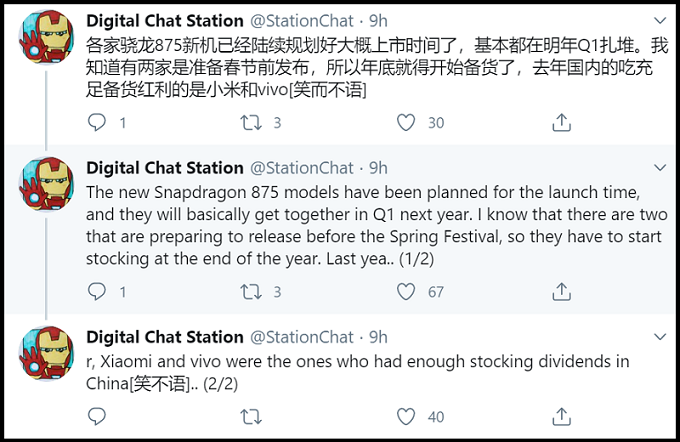Retweet the first tweet with 3 retweets
The image size is (680, 442).
pos(251,122)
